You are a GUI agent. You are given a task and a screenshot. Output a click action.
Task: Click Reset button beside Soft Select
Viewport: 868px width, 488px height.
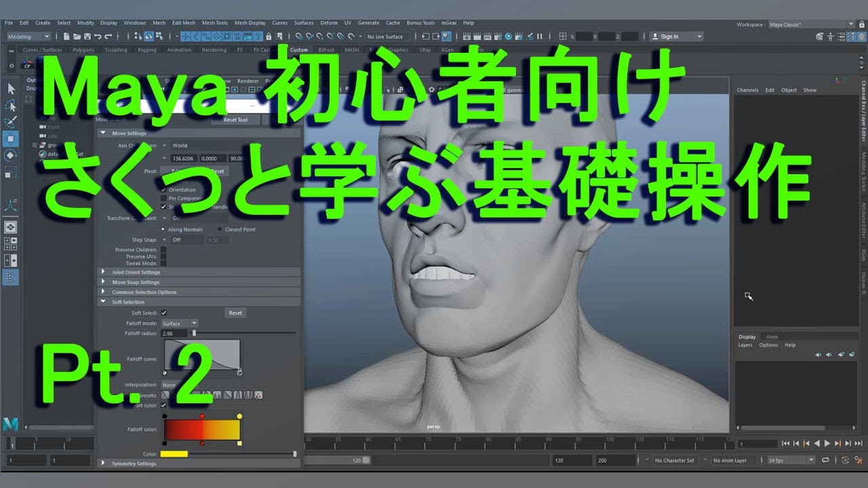[x=235, y=312]
